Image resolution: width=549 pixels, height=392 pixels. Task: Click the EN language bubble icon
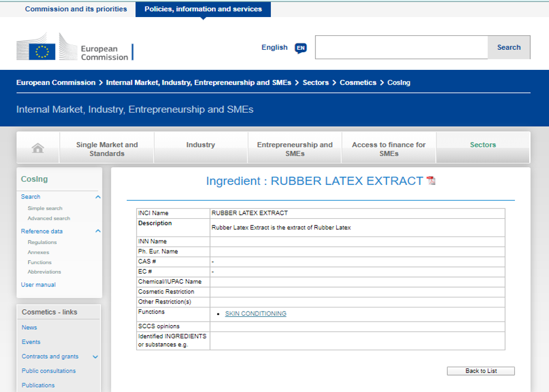click(x=300, y=48)
